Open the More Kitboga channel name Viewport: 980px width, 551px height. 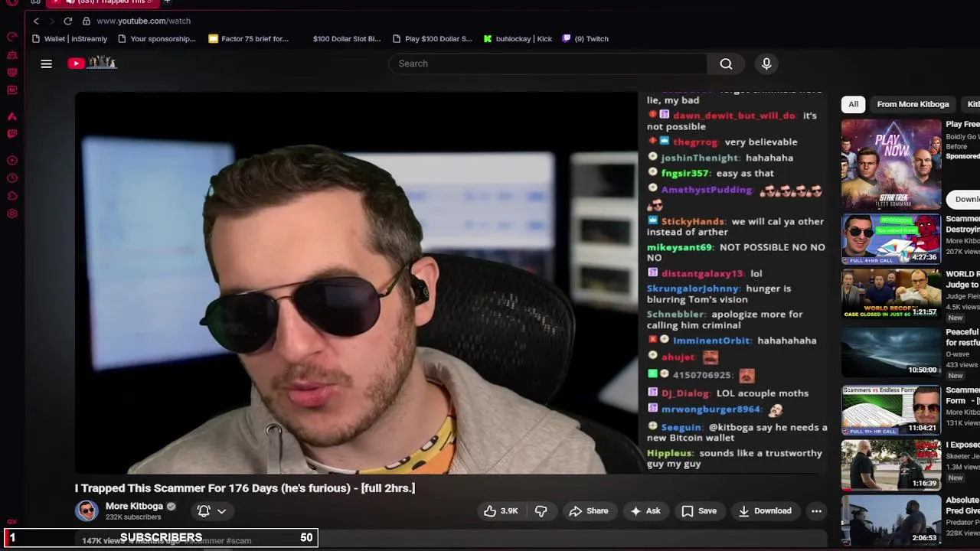tap(134, 506)
